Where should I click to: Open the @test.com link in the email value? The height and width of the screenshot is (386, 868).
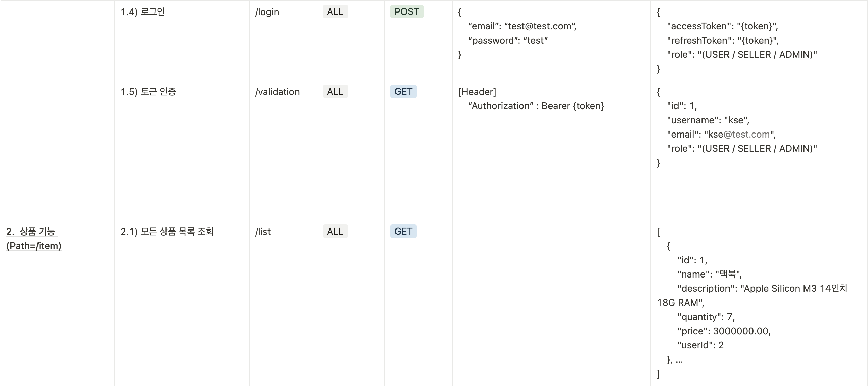click(x=746, y=135)
